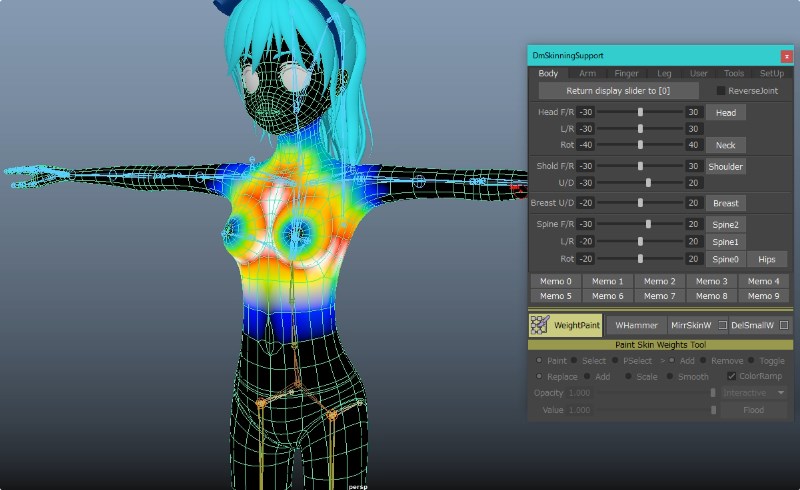Click the Opacity 1.000 value field
This screenshot has height=490, width=800.
tap(579, 393)
